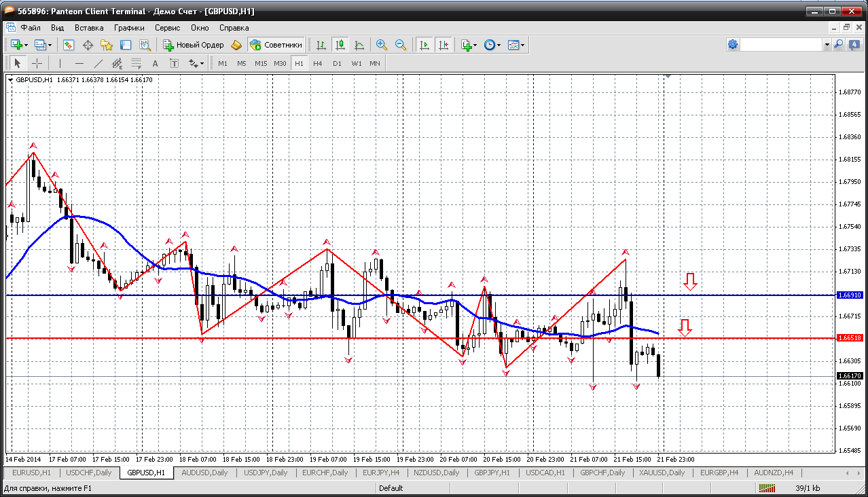Expand the Profiles dropdown arrow
868x497 pixels.
pos(50,45)
